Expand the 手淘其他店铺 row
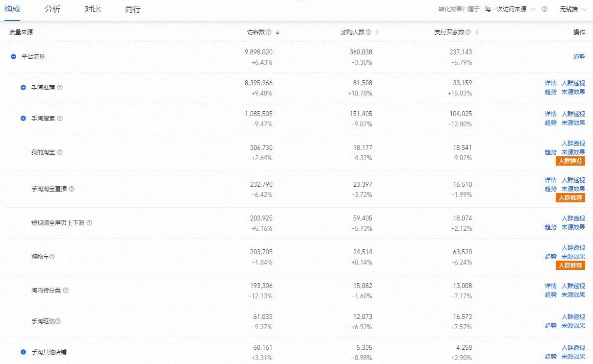 tap(23, 352)
